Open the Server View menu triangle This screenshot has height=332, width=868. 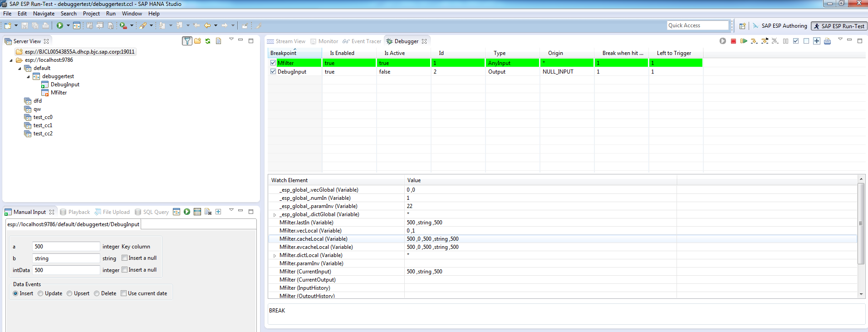point(231,40)
